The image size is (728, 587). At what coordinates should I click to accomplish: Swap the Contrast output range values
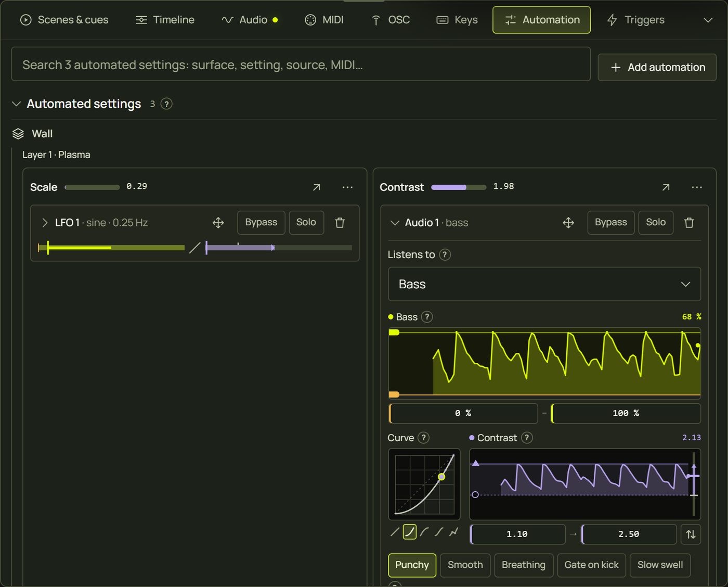tap(691, 534)
